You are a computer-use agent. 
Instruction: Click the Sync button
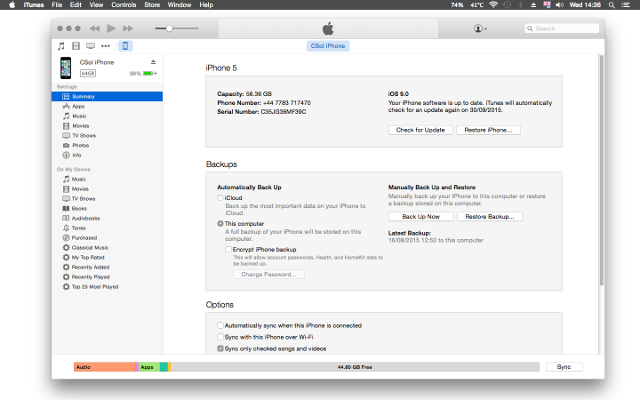pyautogui.click(x=564, y=367)
